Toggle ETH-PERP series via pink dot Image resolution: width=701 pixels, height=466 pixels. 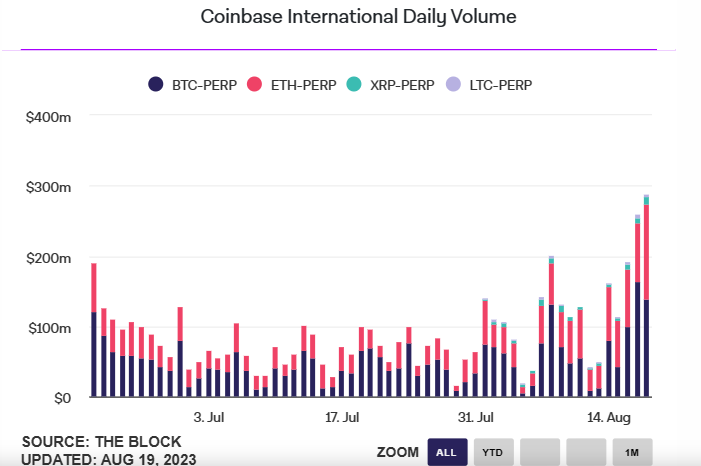254,84
